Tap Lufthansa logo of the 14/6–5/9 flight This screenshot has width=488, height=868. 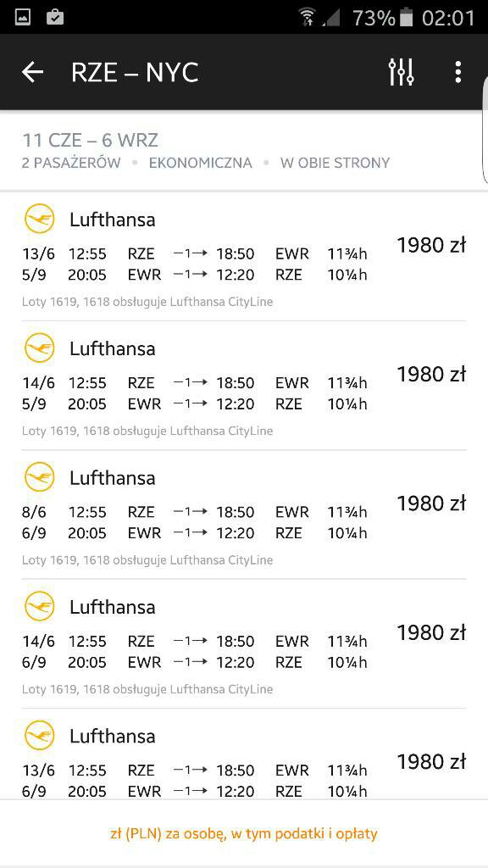tap(40, 348)
